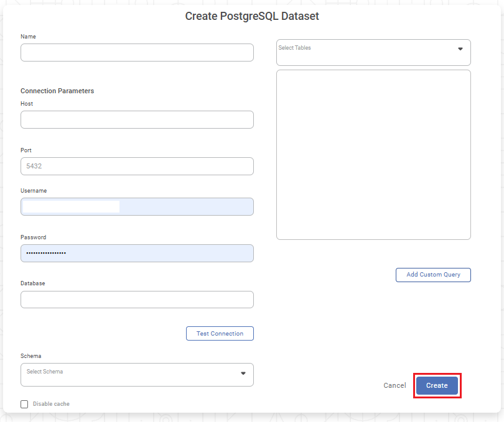This screenshot has width=504, height=422.
Task: Click the Port field showing 5432
Action: click(x=137, y=167)
